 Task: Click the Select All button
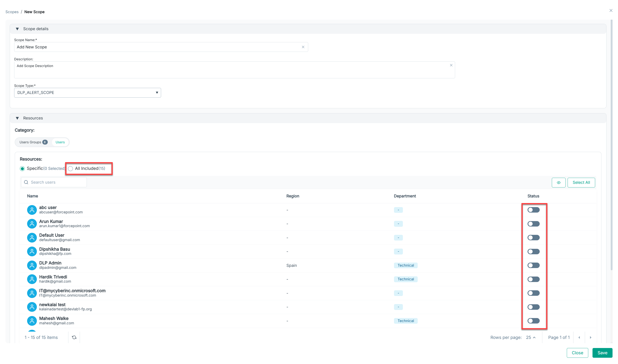pos(581,182)
